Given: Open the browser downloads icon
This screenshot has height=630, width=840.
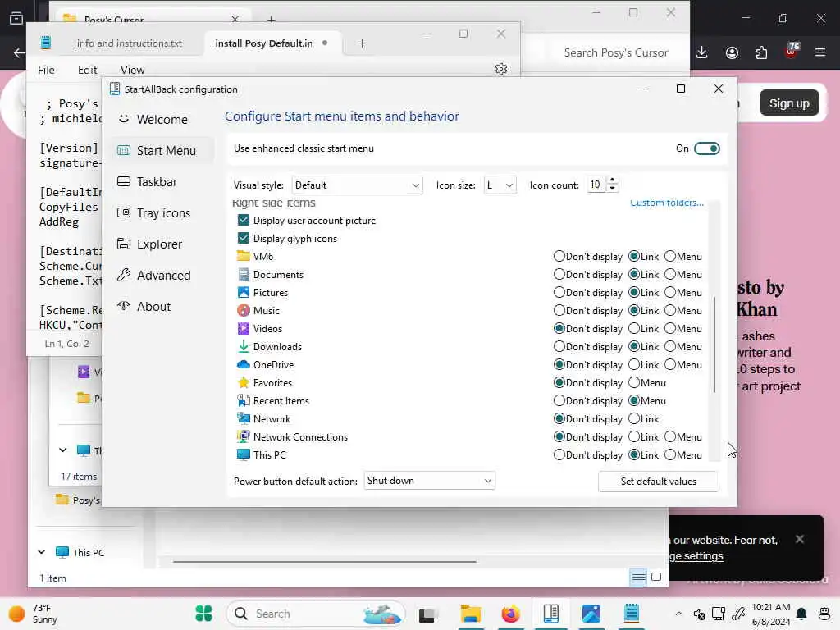Looking at the screenshot, I should coord(702,52).
